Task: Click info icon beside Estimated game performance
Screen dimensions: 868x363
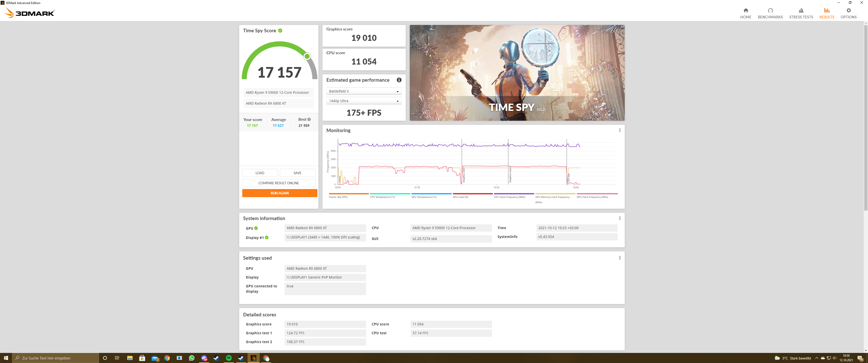Action: [399, 80]
